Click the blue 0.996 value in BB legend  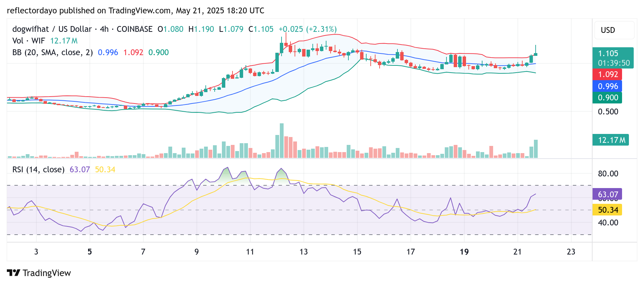coord(108,52)
